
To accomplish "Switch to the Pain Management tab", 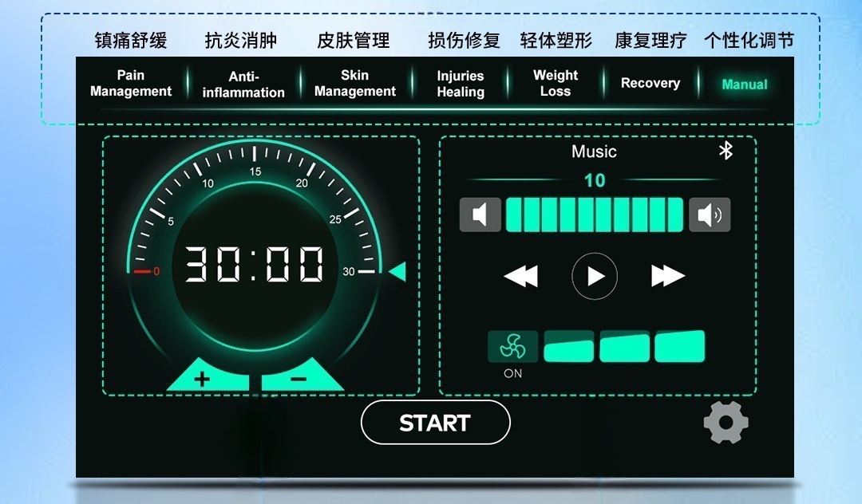I will pos(131,83).
